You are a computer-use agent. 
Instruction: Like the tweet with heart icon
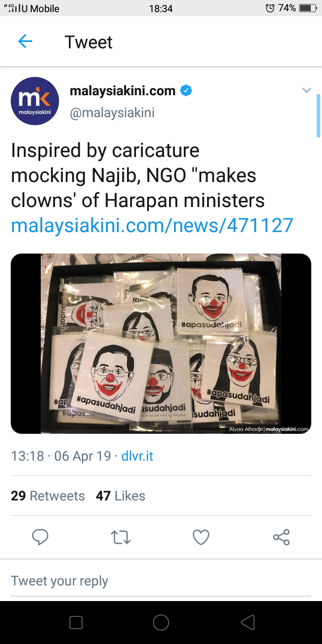(201, 537)
